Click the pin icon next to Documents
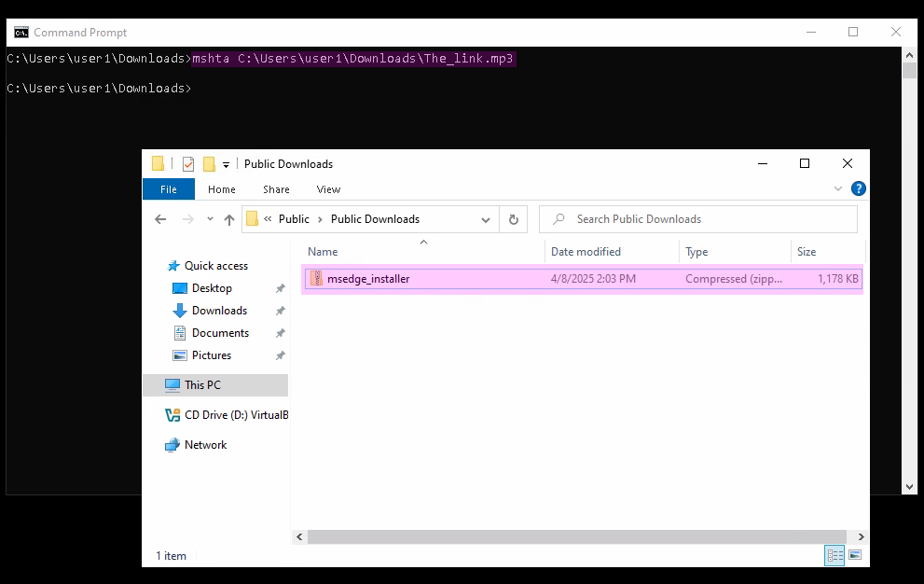The height and width of the screenshot is (584, 924). pos(281,333)
